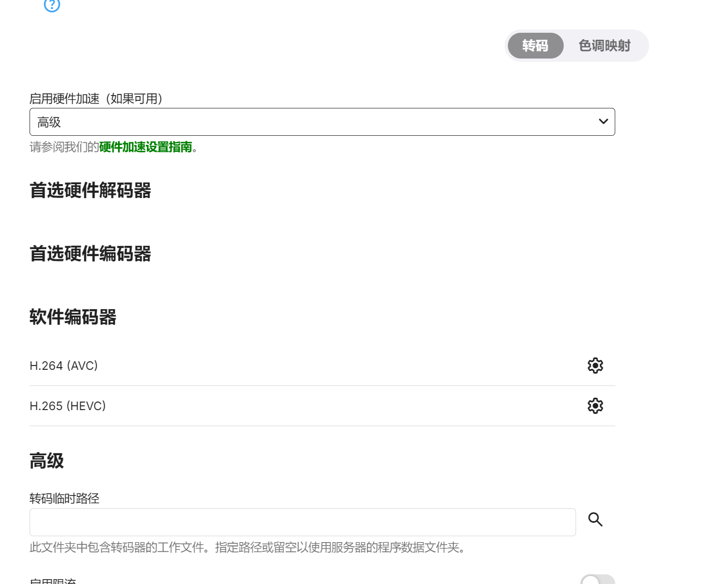728x584 pixels.
Task: Switch to the 色调映射 tab
Action: pyautogui.click(x=605, y=46)
